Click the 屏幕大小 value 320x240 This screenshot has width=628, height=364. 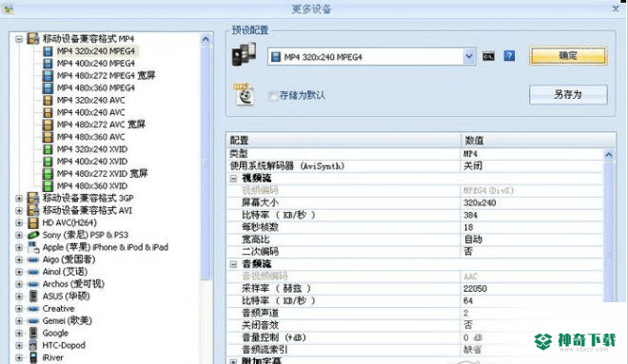point(480,202)
